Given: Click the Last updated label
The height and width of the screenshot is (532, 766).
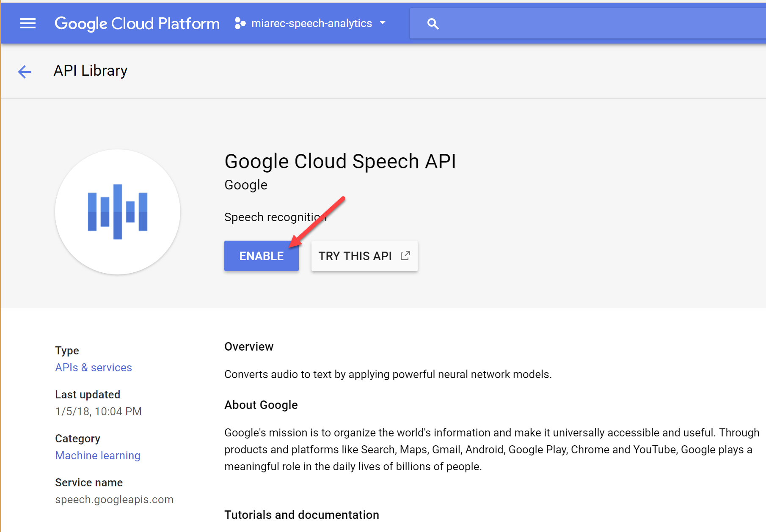Looking at the screenshot, I should [x=88, y=395].
